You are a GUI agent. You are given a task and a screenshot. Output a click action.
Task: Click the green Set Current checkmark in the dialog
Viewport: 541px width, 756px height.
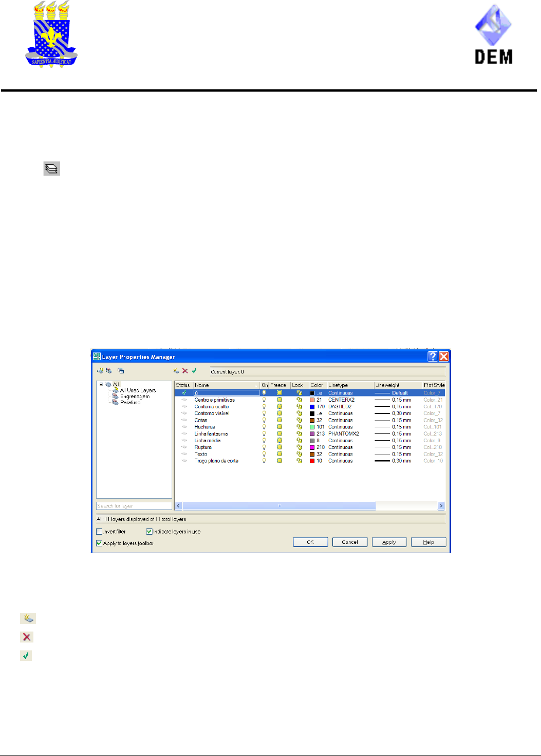pos(194,370)
